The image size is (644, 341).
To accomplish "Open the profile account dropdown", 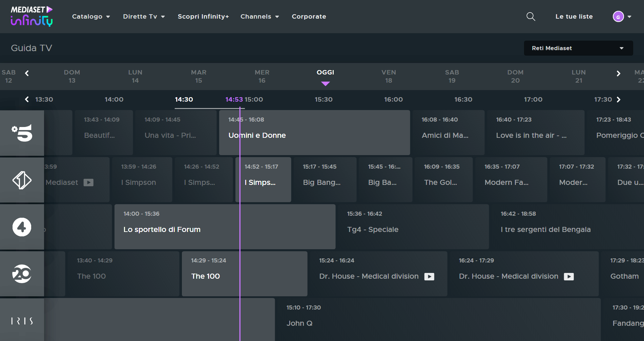I will pos(621,16).
